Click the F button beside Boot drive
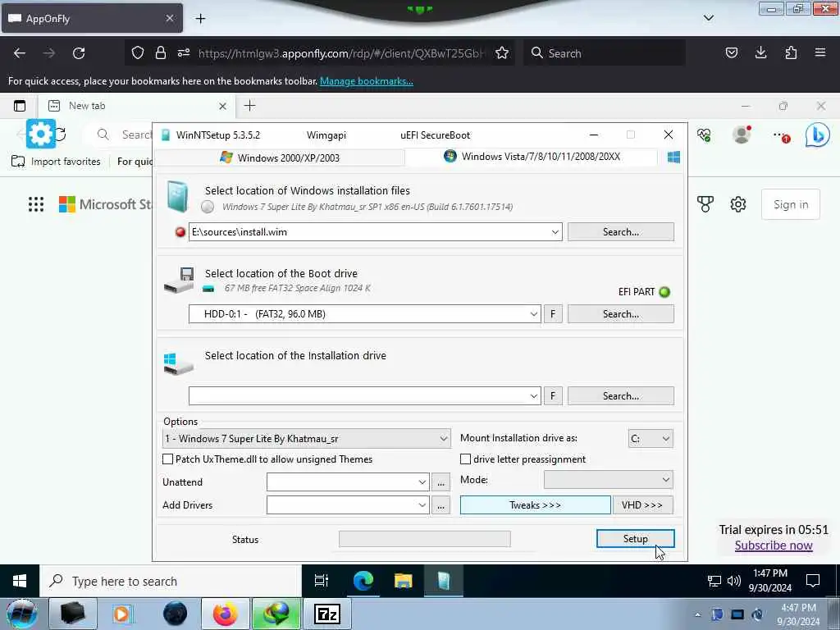This screenshot has width=840, height=630. (553, 314)
